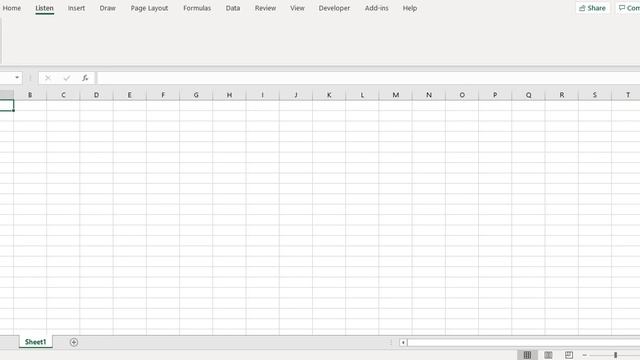Open the Page Layout tab
The width and height of the screenshot is (640, 360).
149,8
